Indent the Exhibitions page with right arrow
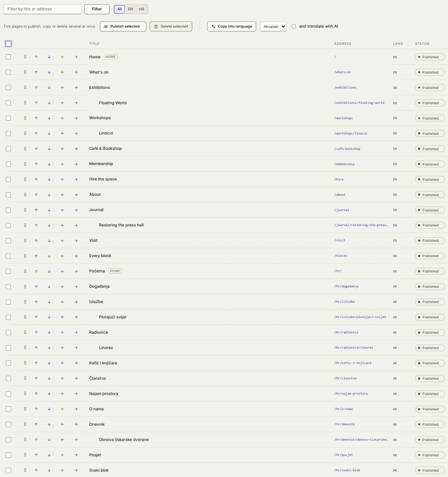Viewport: 448px width, 477px height. 76,87
